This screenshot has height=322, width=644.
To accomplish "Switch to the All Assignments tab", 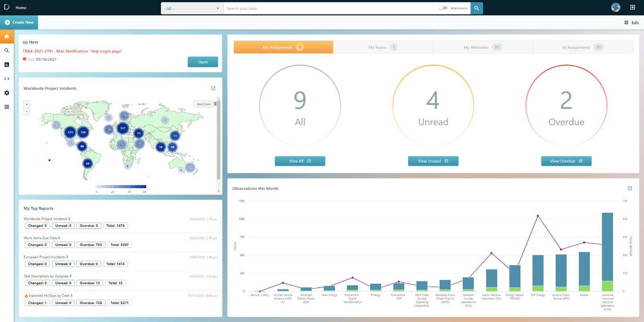I will pyautogui.click(x=583, y=47).
